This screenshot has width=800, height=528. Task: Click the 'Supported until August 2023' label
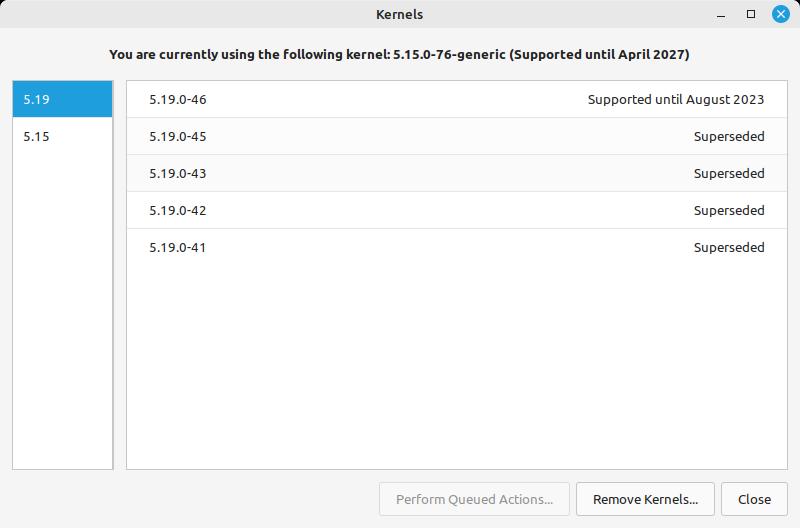click(676, 99)
